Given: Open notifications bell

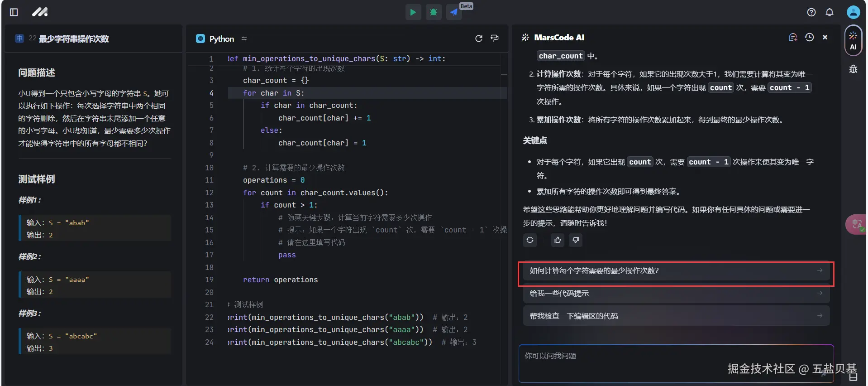Looking at the screenshot, I should [830, 12].
